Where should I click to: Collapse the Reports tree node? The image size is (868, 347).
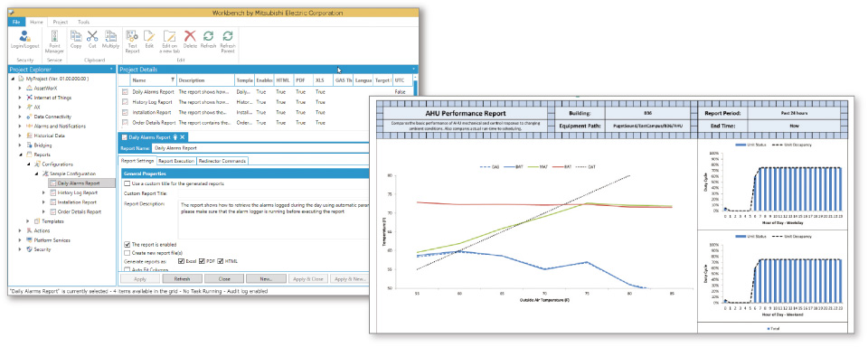point(21,155)
